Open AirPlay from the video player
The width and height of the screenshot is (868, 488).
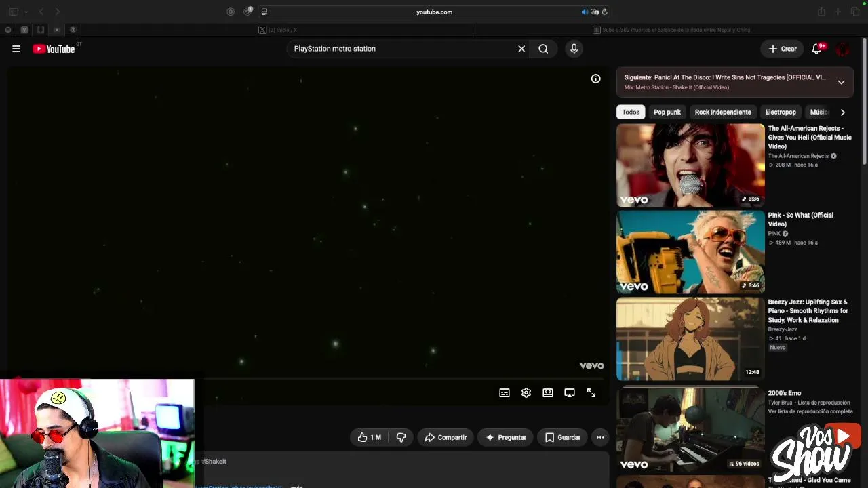tap(570, 393)
